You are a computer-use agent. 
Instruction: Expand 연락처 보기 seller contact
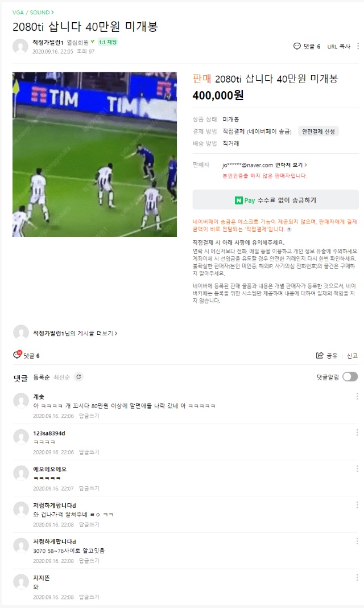291,165
